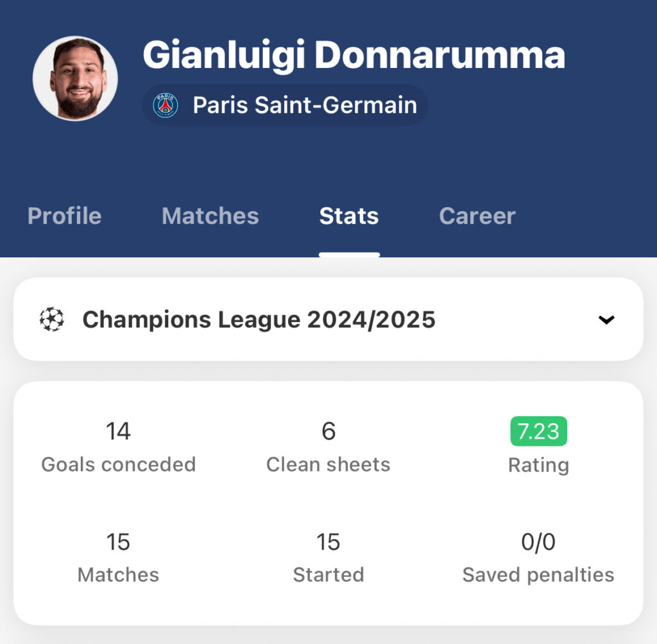Tap the Saved penalties stat
This screenshot has height=644, width=657.
point(538,557)
